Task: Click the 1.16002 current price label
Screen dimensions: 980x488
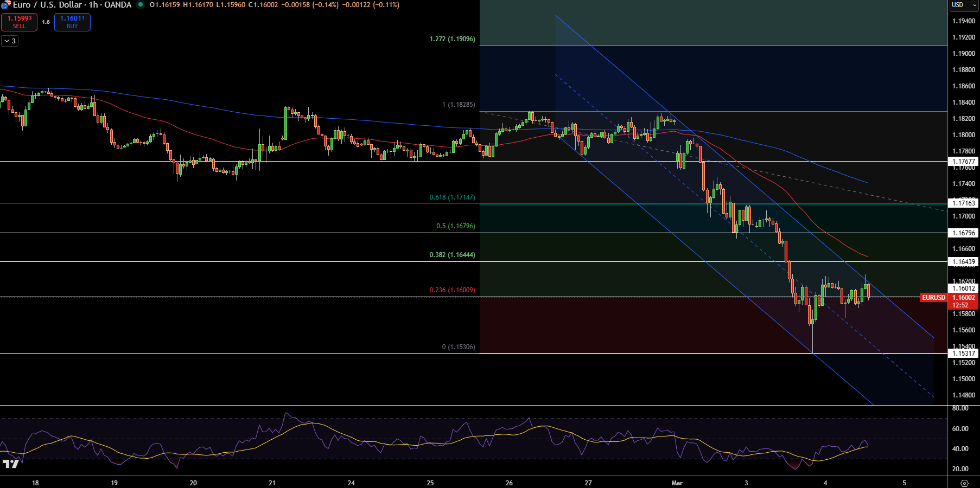Action: (964, 298)
